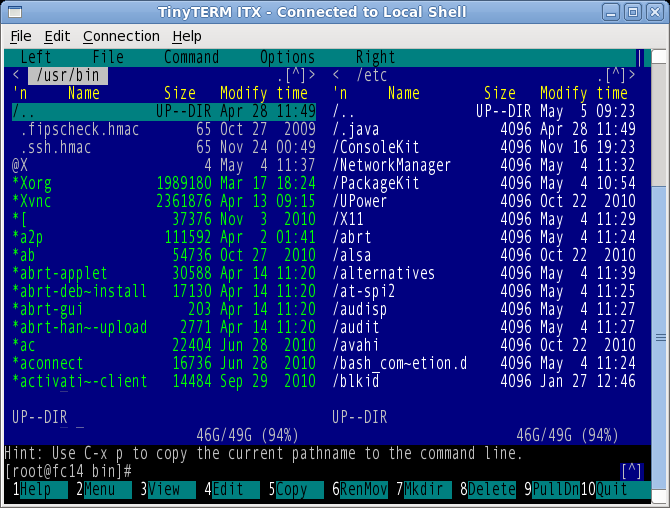Click the 9 PullDn function button
The height and width of the screenshot is (508, 670).
(x=552, y=489)
